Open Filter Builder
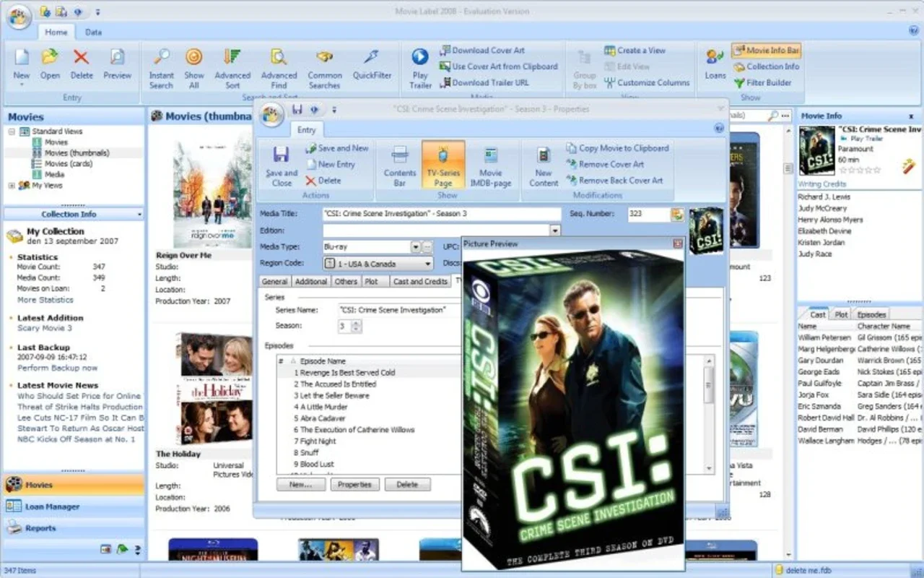Screen dimensions: 924x578 point(762,82)
